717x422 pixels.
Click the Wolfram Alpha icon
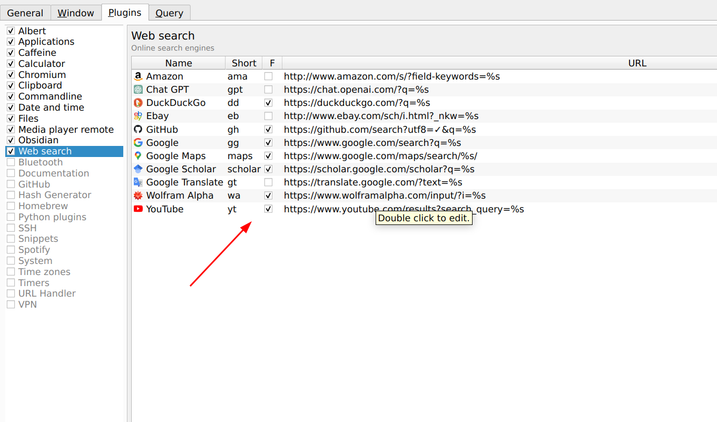pyautogui.click(x=138, y=196)
